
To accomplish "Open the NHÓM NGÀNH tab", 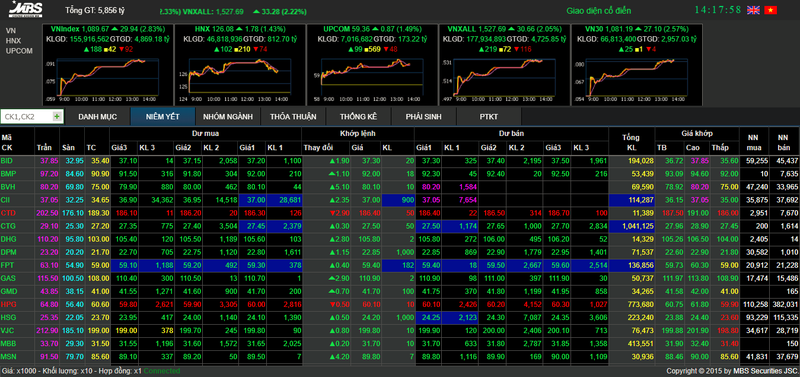I will coord(228,116).
